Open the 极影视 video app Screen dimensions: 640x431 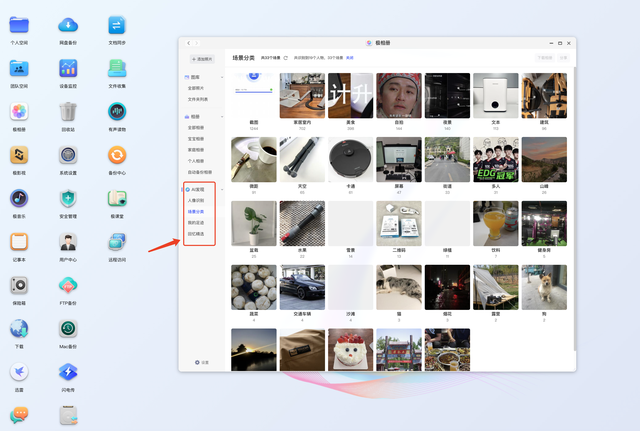(x=19, y=155)
